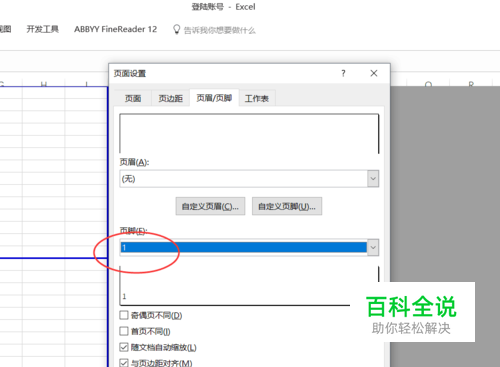500x367 pixels.
Task: Enable the 首页不同(I) checkbox
Action: tap(124, 331)
